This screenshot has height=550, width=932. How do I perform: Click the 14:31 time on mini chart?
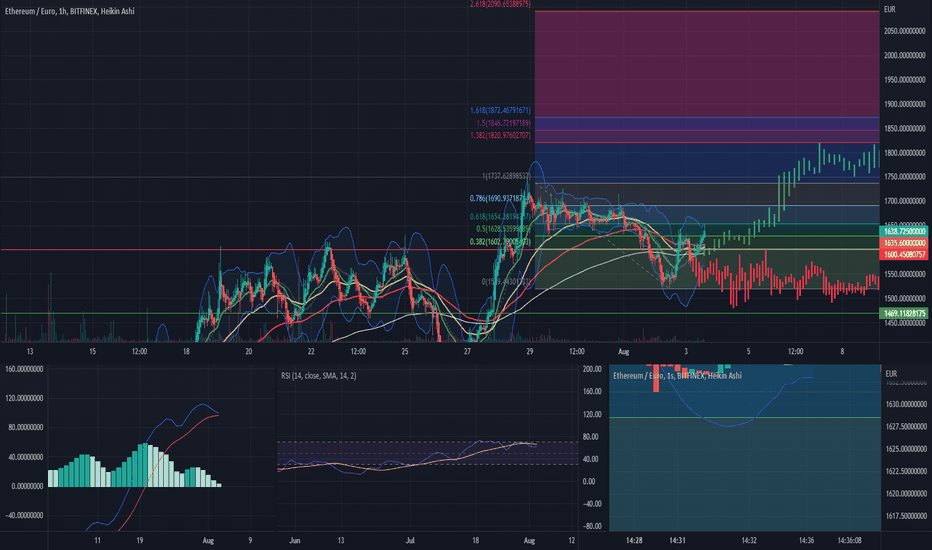[677, 540]
